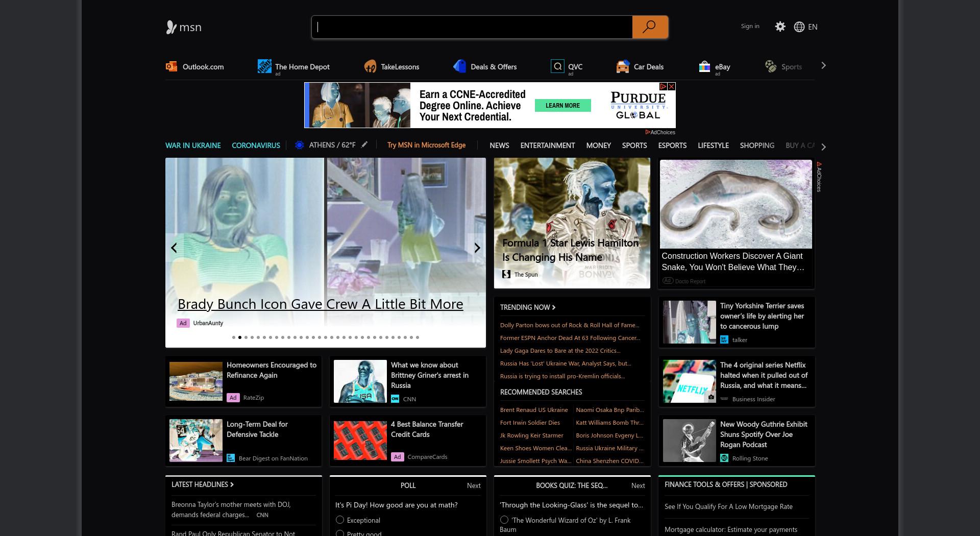Screen dimensions: 980x536
Task: Click the LEARN MORE ad button
Action: [x=562, y=106]
